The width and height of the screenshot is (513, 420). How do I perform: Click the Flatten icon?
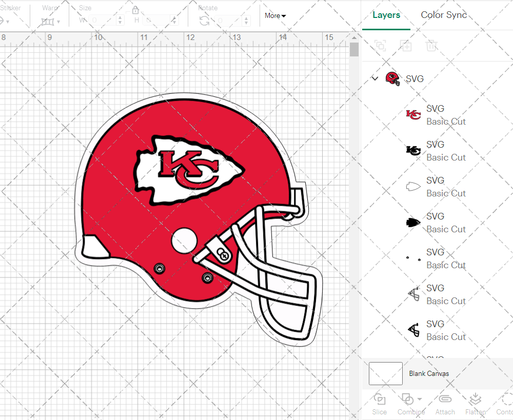coord(475,399)
